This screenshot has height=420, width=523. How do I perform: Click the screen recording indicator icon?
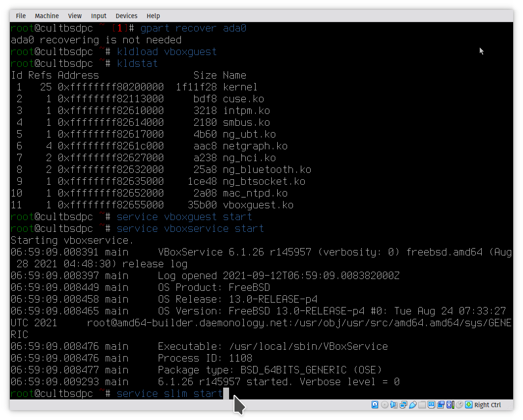tap(440, 405)
